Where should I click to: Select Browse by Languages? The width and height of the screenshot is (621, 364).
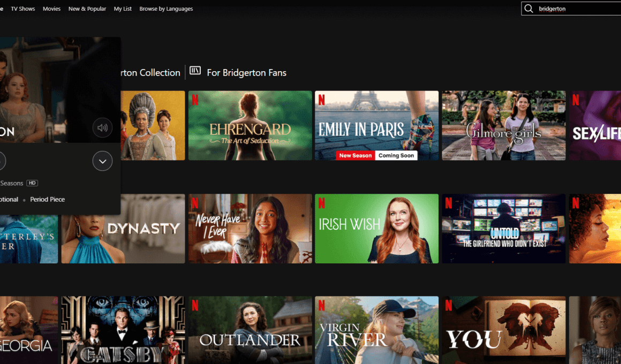[166, 9]
